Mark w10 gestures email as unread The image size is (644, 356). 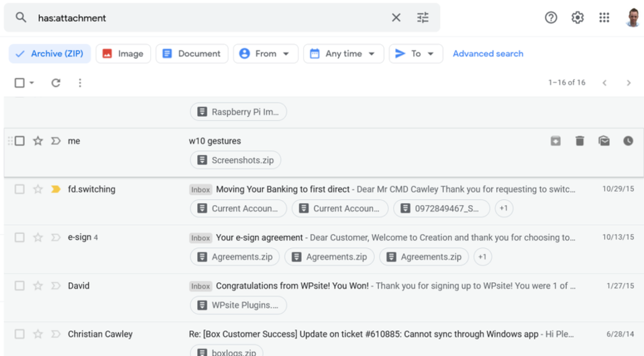(x=604, y=141)
